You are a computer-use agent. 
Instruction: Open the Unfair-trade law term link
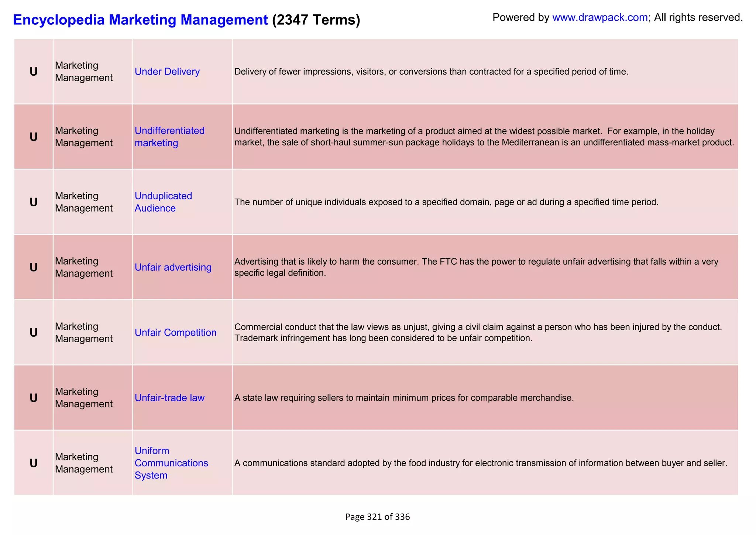[169, 398]
